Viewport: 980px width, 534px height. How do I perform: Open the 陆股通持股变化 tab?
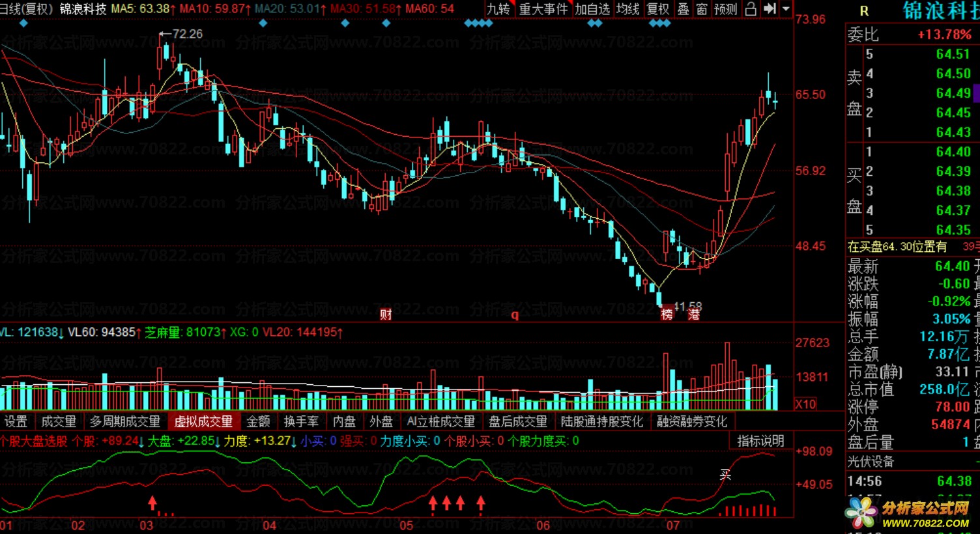click(x=602, y=421)
